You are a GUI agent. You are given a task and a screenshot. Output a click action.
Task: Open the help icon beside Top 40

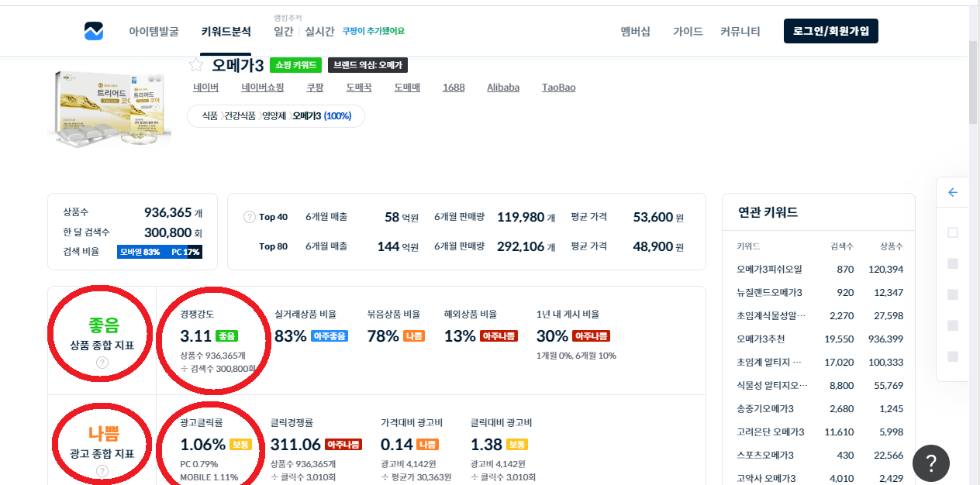(x=249, y=217)
